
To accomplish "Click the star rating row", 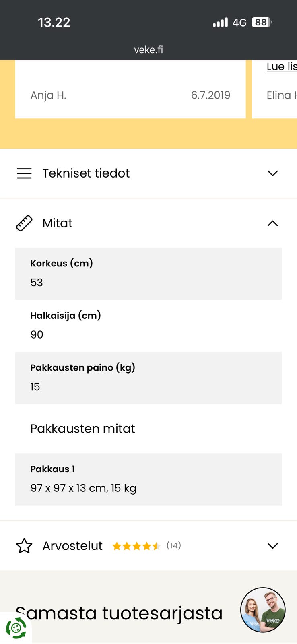I will tap(137, 546).
